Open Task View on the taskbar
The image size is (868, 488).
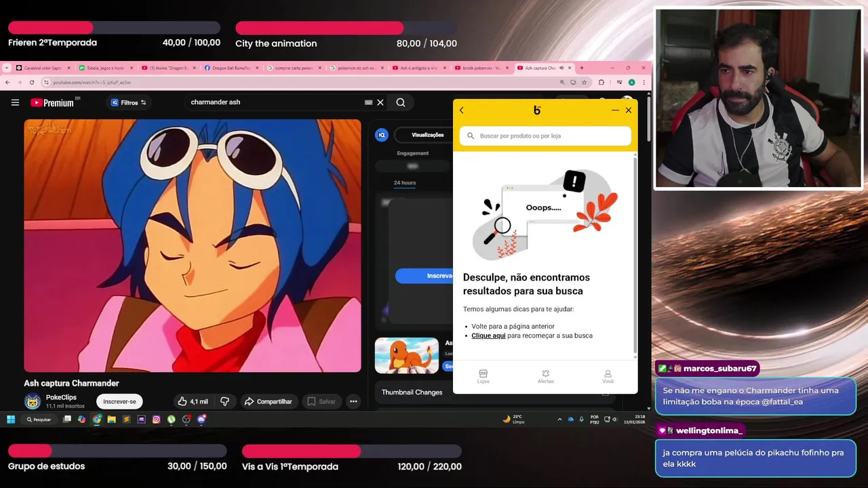67,420
